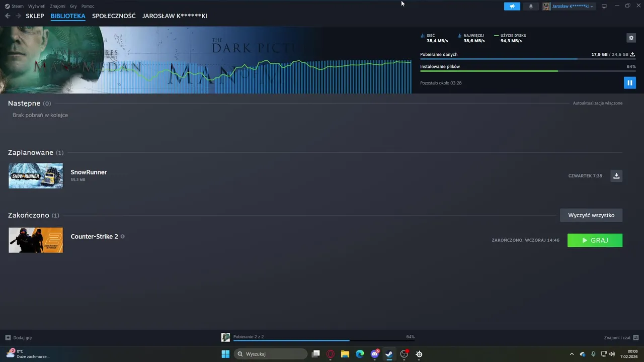The image size is (644, 362).
Task: Select the Counter-Strike 2 title text
Action: tap(94, 236)
